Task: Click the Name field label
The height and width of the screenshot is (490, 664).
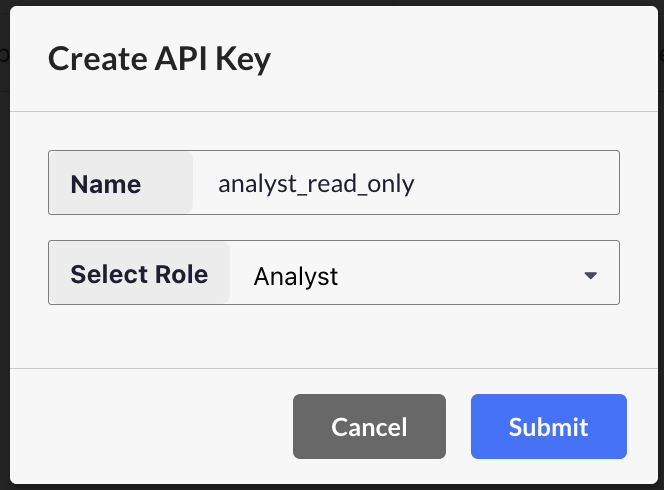Action: click(106, 184)
